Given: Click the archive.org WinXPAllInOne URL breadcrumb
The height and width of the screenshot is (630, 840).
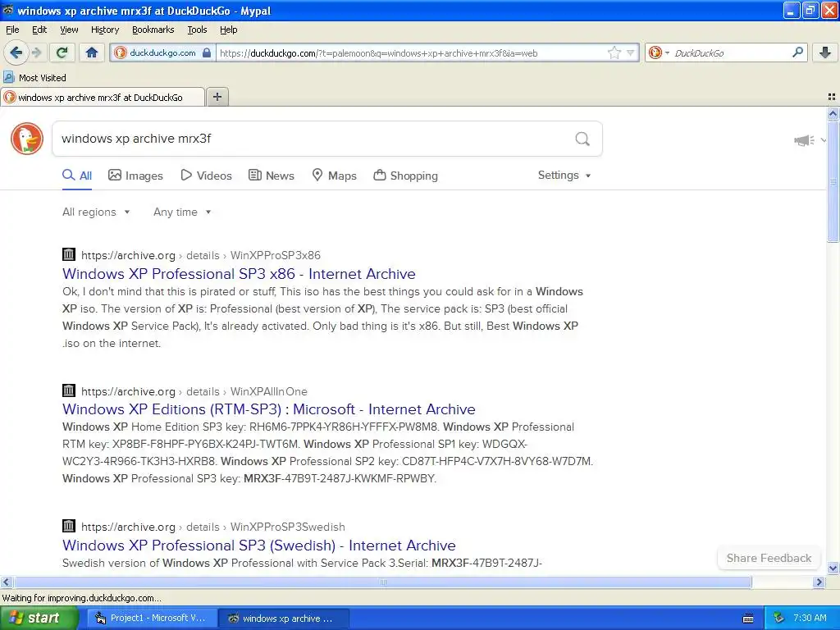Looking at the screenshot, I should pyautogui.click(x=194, y=391).
